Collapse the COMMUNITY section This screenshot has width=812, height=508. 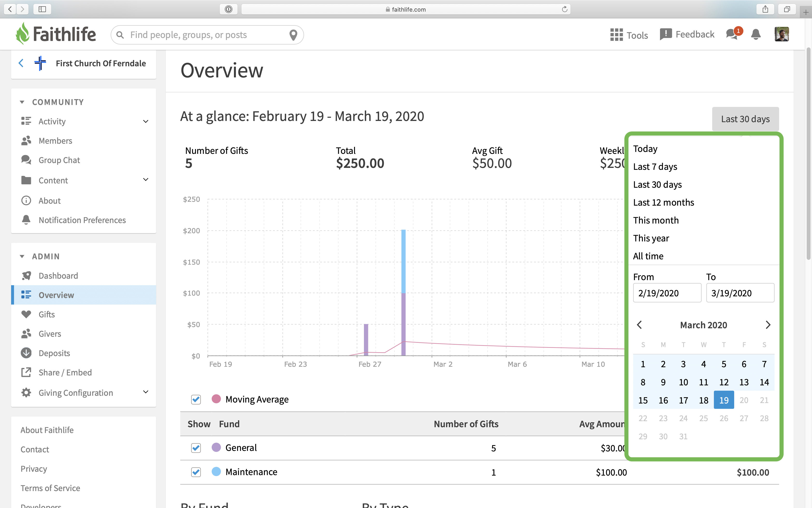[22, 102]
